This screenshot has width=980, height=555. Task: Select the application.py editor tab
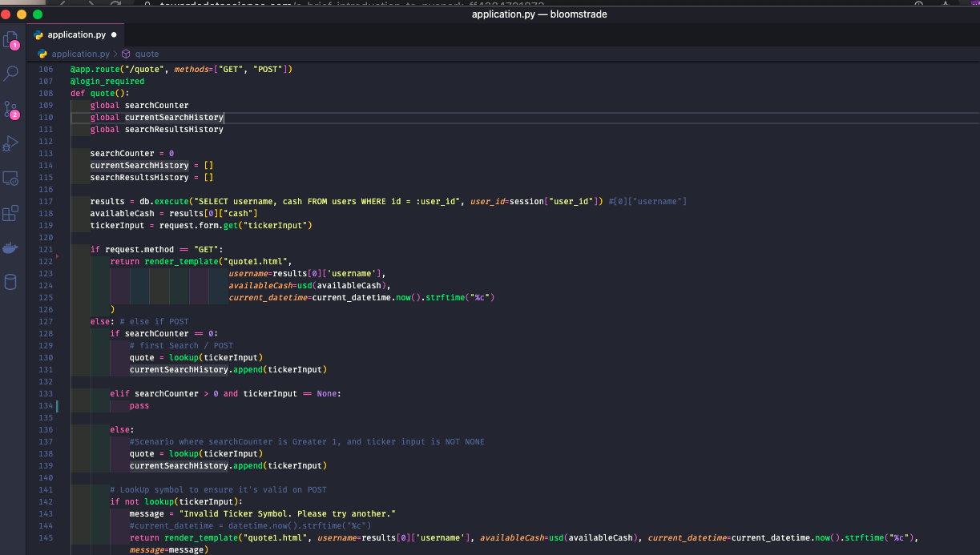(76, 35)
